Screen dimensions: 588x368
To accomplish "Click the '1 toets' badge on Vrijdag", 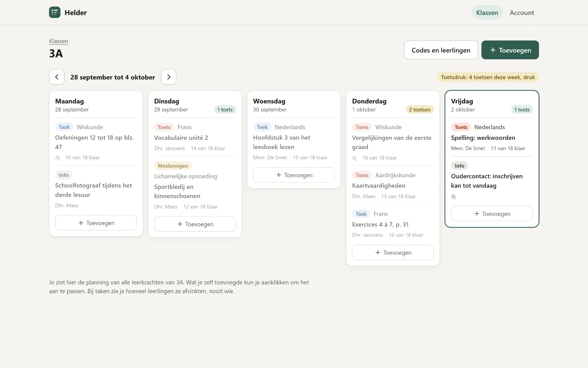I will click(x=522, y=110).
